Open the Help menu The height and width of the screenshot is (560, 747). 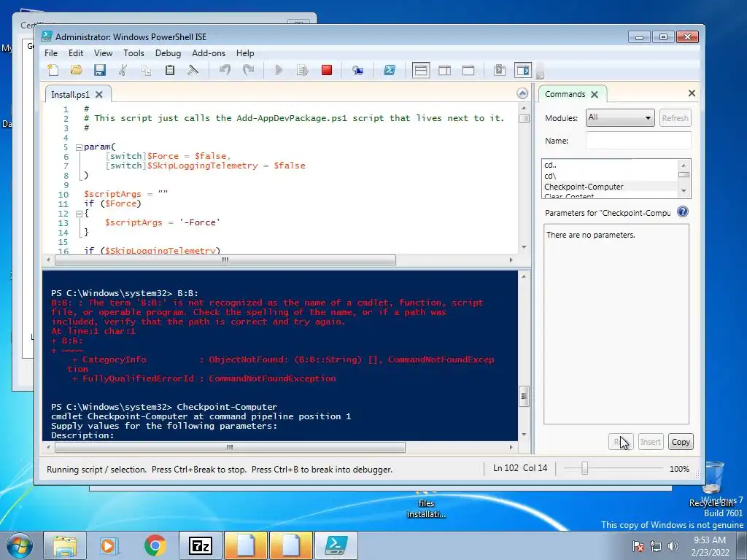pos(245,52)
